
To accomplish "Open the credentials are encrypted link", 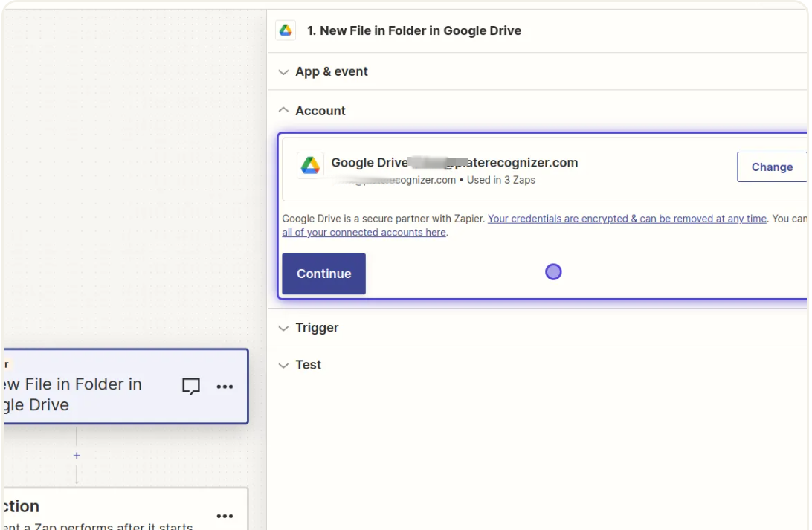I will coord(627,219).
